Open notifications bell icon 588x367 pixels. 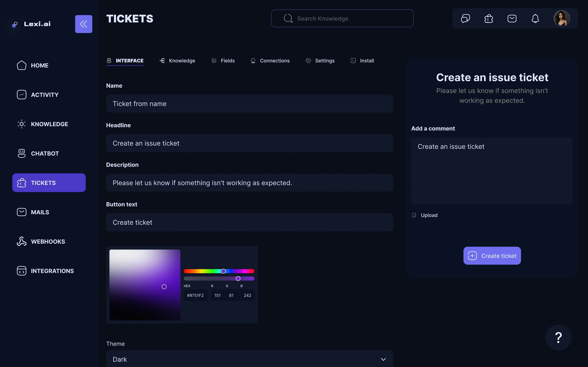(x=535, y=18)
